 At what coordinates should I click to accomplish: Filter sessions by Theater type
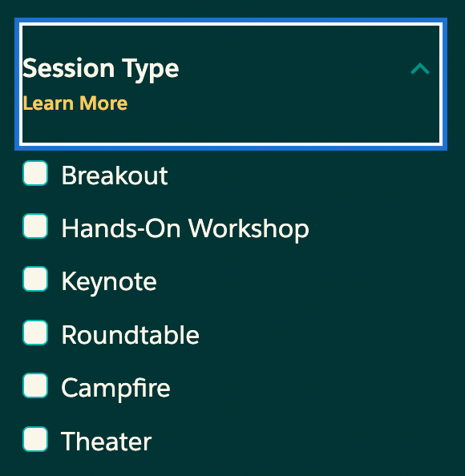click(35, 439)
